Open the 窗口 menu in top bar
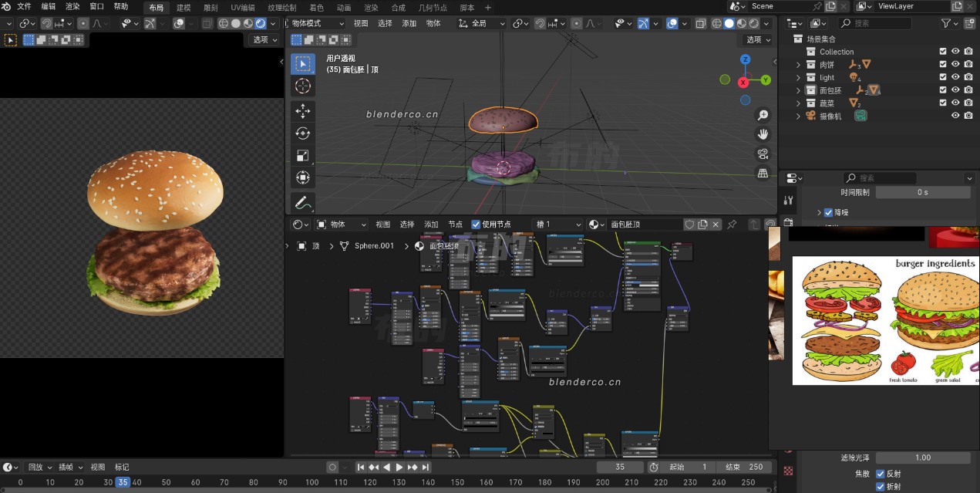The image size is (980, 493). [96, 6]
